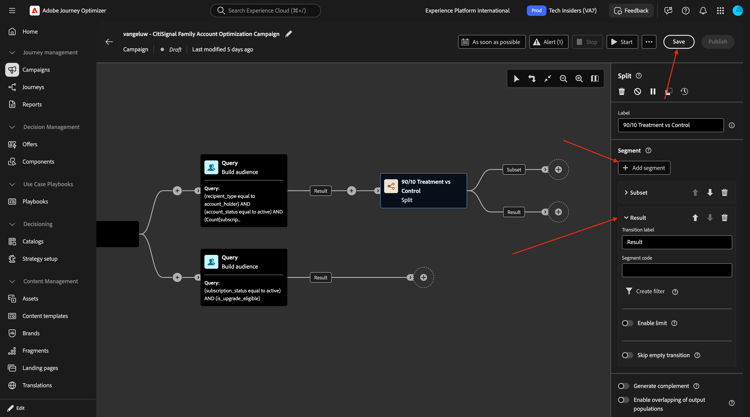Click the Search Experience Cloud field
This screenshot has width=750, height=417.
click(265, 11)
